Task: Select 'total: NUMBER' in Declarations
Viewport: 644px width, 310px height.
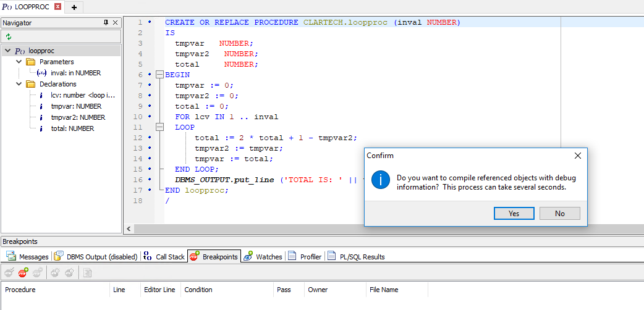Action: click(x=72, y=128)
